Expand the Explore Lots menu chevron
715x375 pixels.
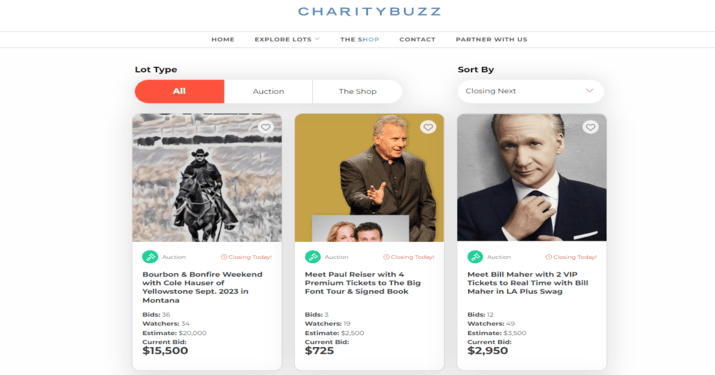tap(317, 39)
